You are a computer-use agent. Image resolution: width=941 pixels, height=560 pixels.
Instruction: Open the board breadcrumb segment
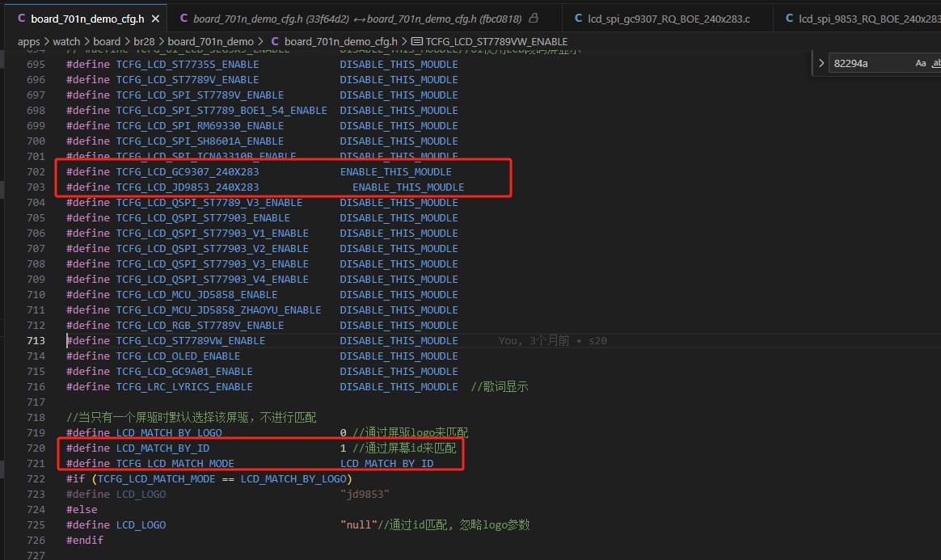(x=107, y=41)
